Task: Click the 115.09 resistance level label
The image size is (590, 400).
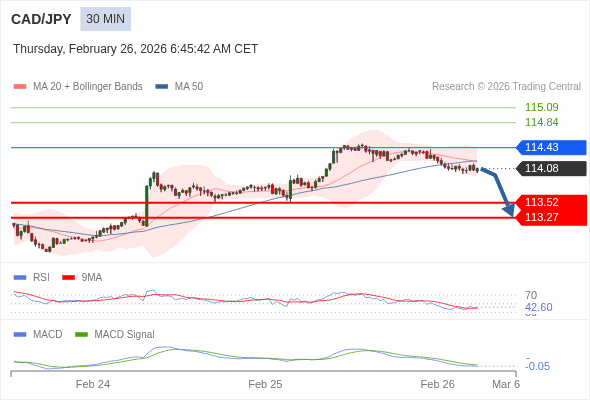Action: point(542,107)
